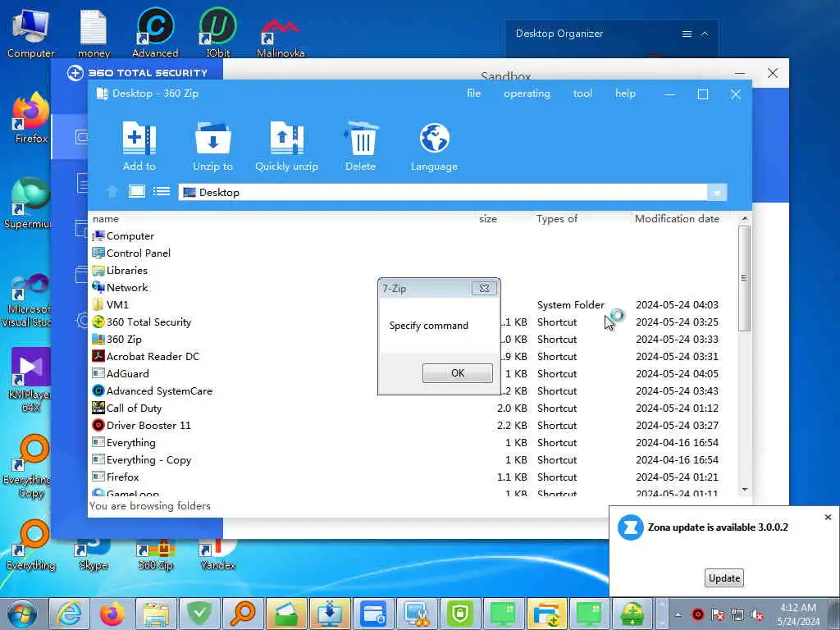Expand the Desktop address bar dropdown
The width and height of the screenshot is (840, 630).
click(x=717, y=192)
